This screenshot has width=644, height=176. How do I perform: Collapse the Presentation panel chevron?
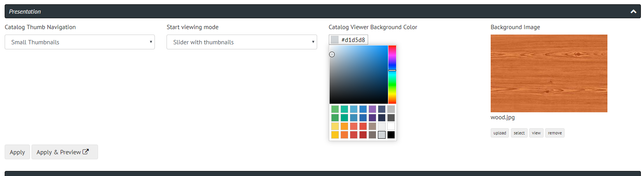click(x=633, y=12)
